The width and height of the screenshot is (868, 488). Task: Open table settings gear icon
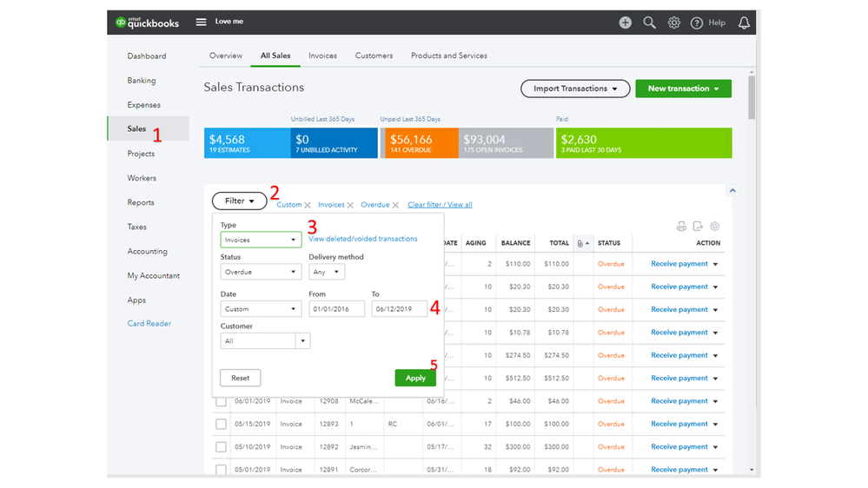point(715,227)
